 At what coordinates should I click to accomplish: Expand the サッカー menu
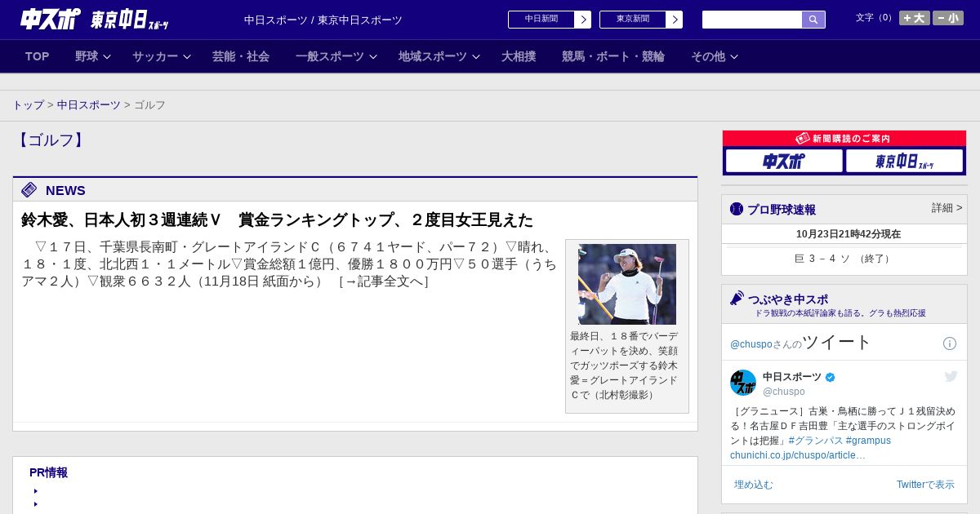point(162,56)
